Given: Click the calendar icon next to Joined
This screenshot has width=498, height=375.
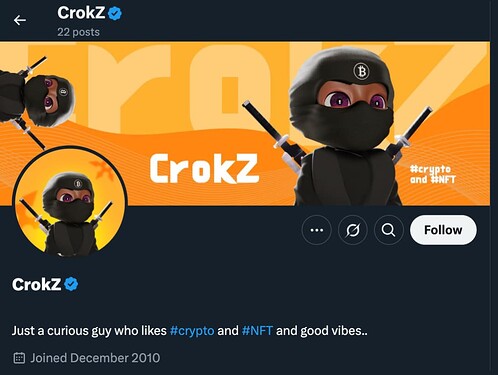Looking at the screenshot, I should click(19, 358).
